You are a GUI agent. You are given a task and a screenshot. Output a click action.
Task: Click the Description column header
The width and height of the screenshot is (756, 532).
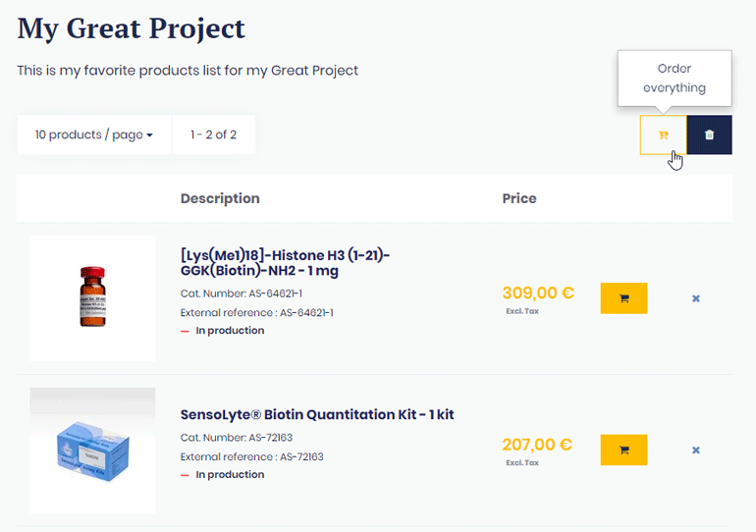point(220,198)
